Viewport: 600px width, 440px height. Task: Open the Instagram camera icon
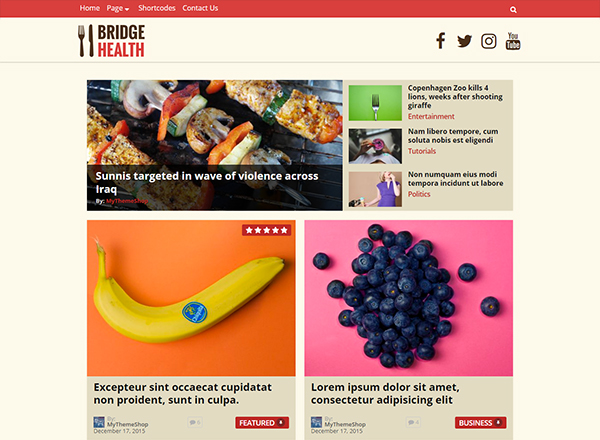[489, 41]
